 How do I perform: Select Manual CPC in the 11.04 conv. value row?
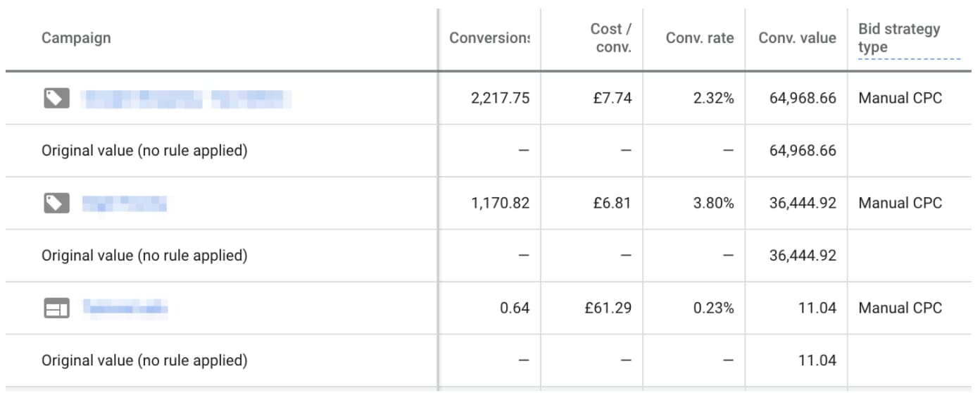click(x=900, y=308)
